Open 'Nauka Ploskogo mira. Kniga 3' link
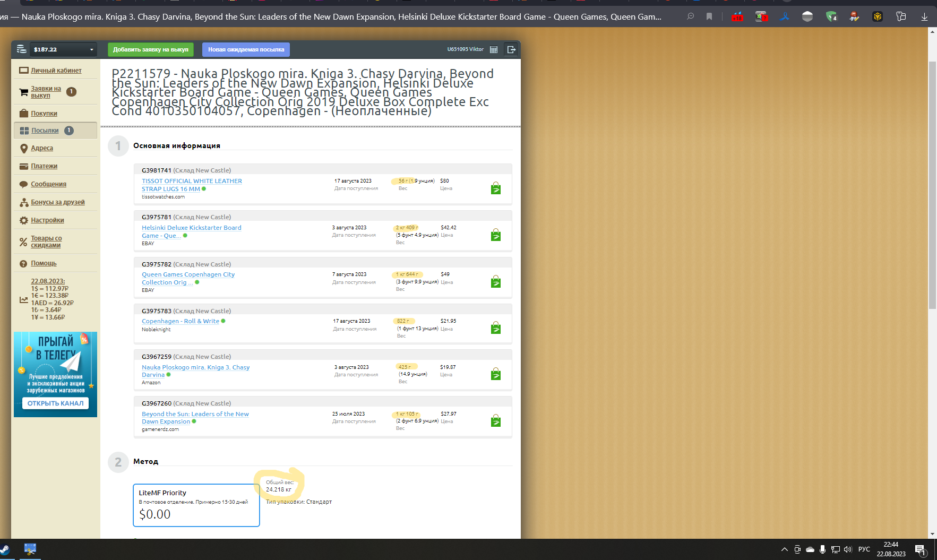Viewport: 937px width, 560px height. (x=195, y=371)
